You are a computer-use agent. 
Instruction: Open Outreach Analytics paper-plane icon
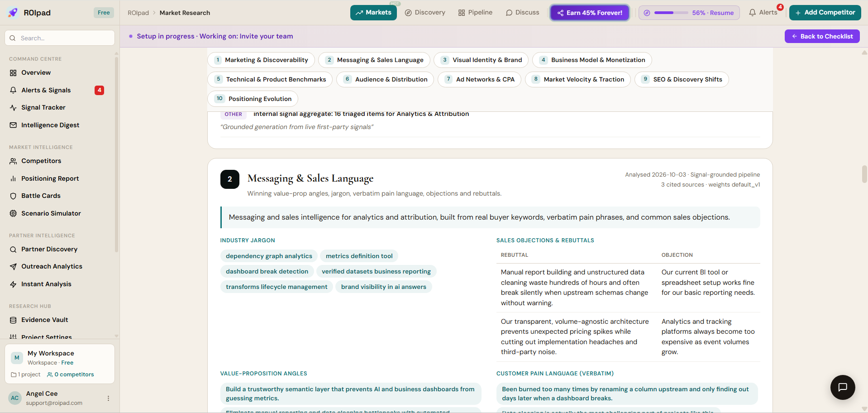pyautogui.click(x=13, y=267)
